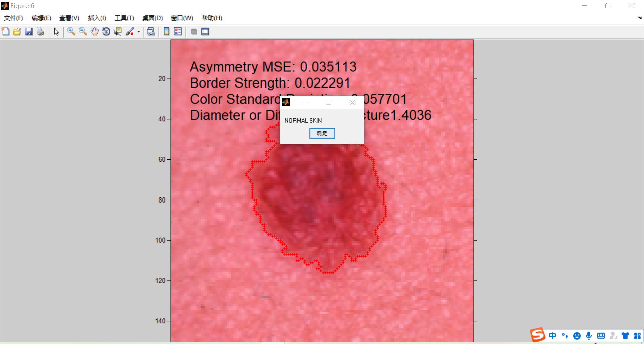This screenshot has width=644, height=344.
Task: Click the Asymmetry MSE: 0.035113 annotation
Action: (273, 67)
